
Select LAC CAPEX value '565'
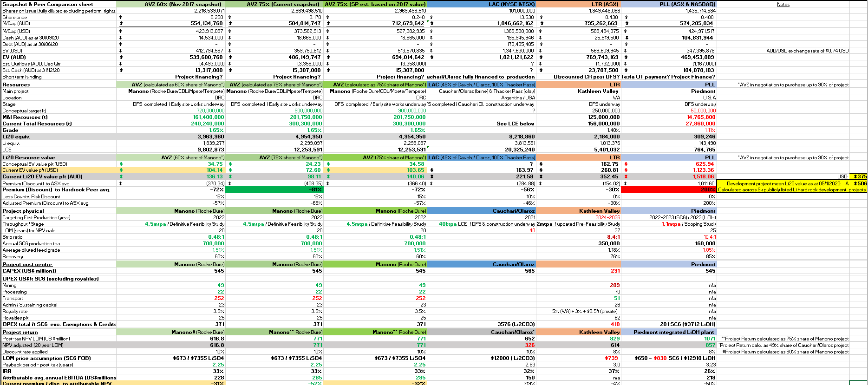529,271
